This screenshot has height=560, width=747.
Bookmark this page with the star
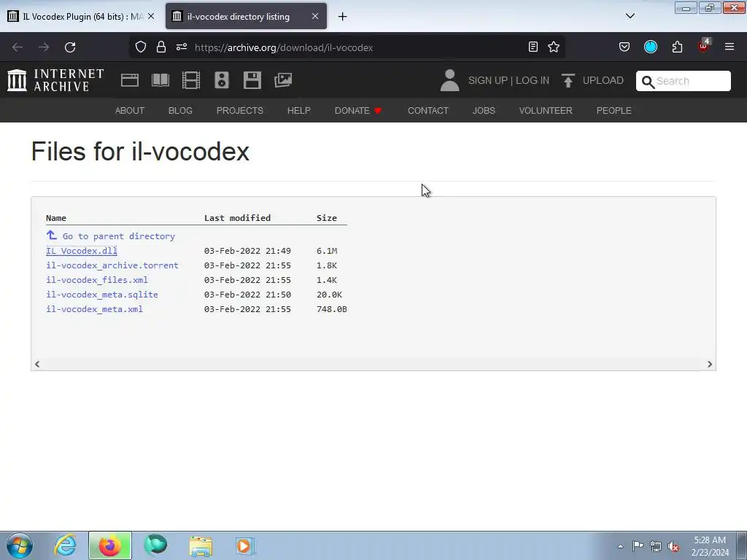(x=554, y=47)
